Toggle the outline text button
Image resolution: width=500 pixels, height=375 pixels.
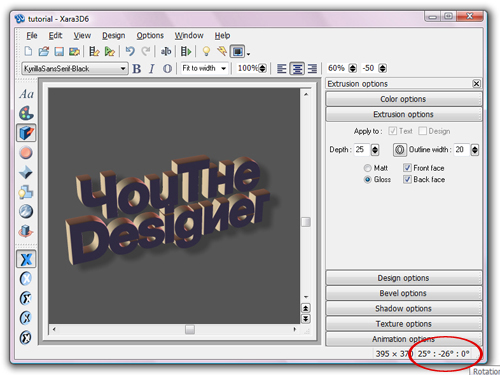pyautogui.click(x=167, y=69)
